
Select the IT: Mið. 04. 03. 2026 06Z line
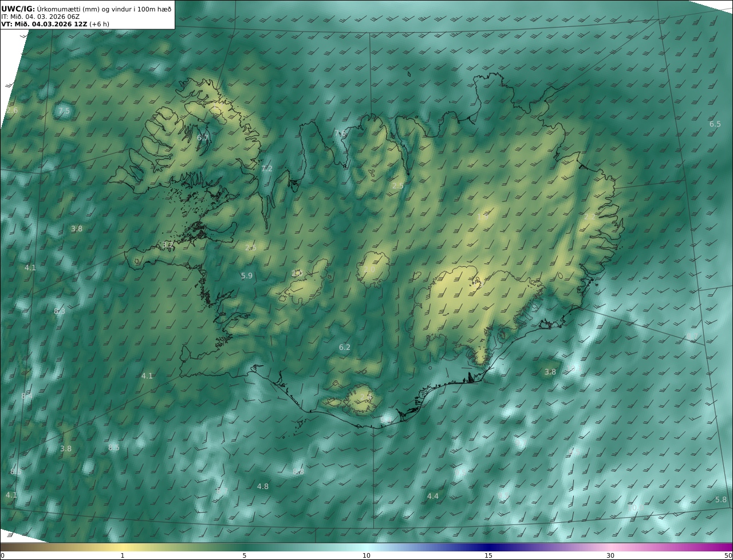tap(40, 17)
